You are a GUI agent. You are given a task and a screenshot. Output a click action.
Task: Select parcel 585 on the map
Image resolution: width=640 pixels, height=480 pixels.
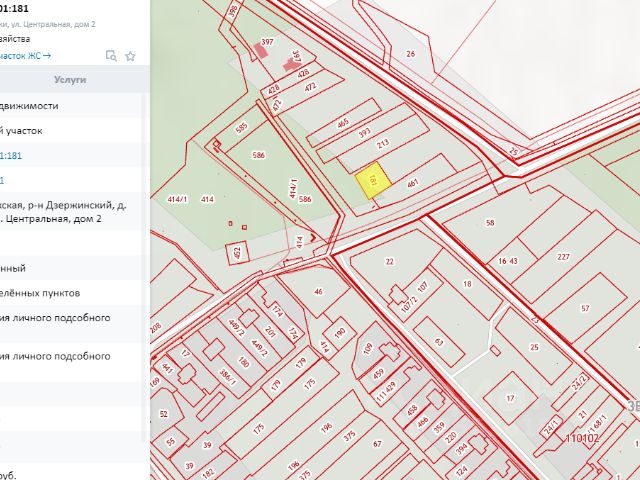click(x=241, y=128)
